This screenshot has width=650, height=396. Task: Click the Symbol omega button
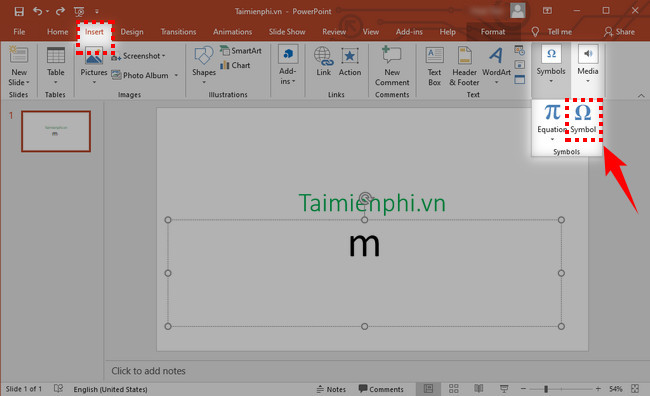point(583,119)
